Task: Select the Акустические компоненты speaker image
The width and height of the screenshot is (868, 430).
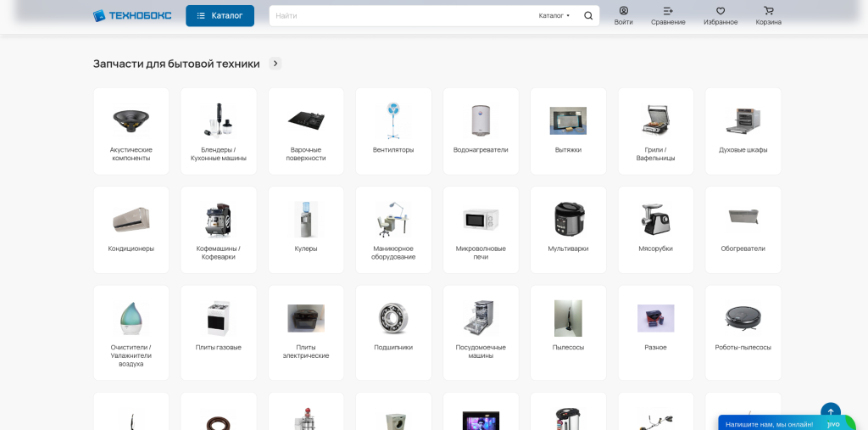Action: pos(131,120)
